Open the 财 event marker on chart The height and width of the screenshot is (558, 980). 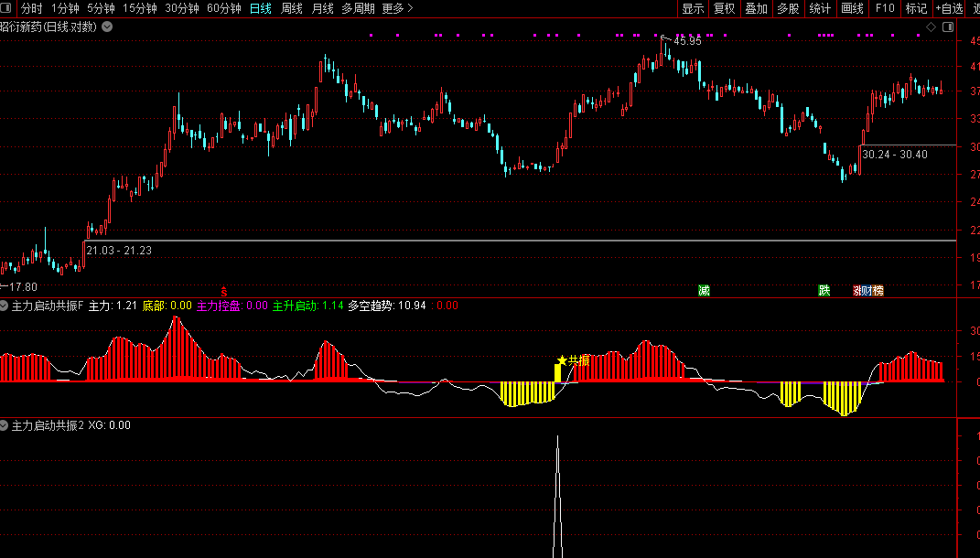[867, 291]
